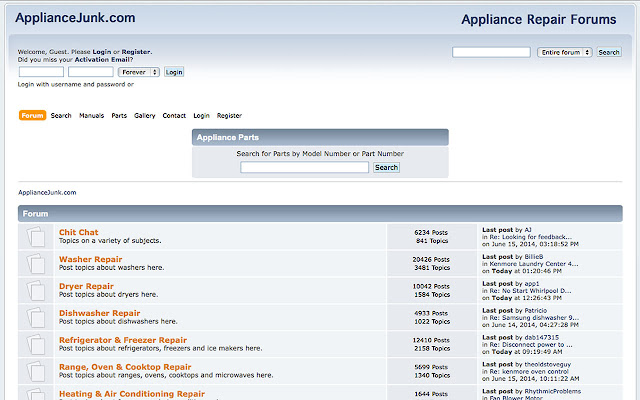View profile of poster theoldstoveguy
Viewport: 640px width, 400px height.
pos(548,364)
